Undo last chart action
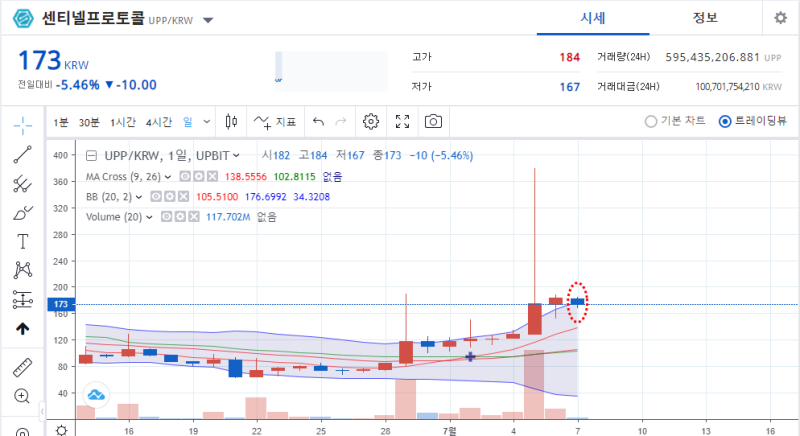The image size is (800, 436). (318, 121)
